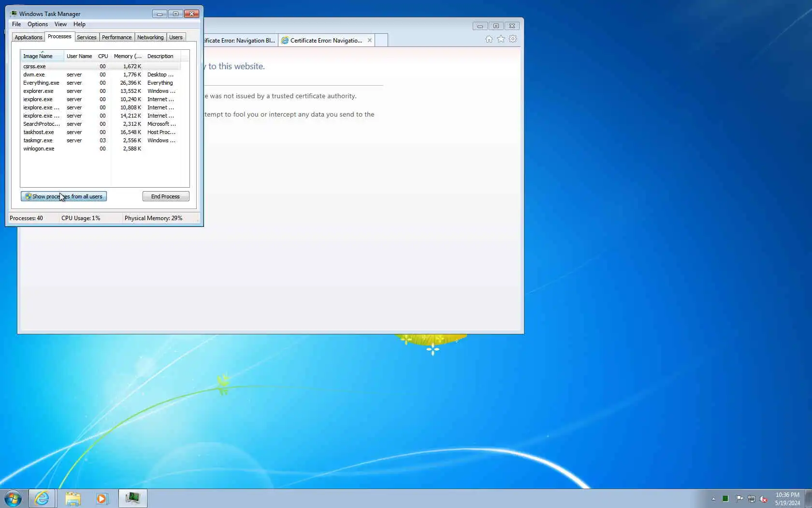Minimize the Windows Task Manager window
812x508 pixels.
click(x=159, y=14)
